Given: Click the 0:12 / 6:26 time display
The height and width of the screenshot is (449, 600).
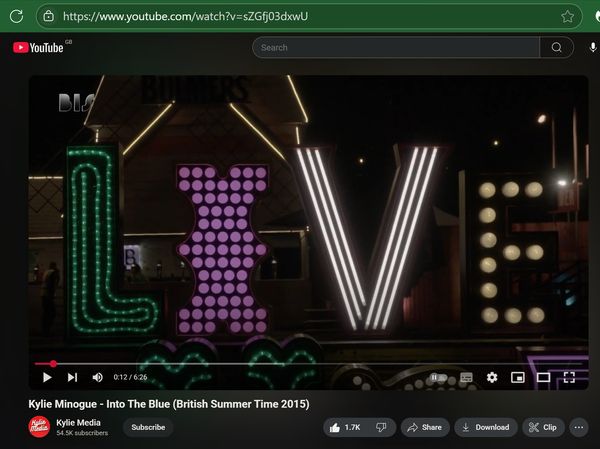Looking at the screenshot, I should tap(130, 377).
